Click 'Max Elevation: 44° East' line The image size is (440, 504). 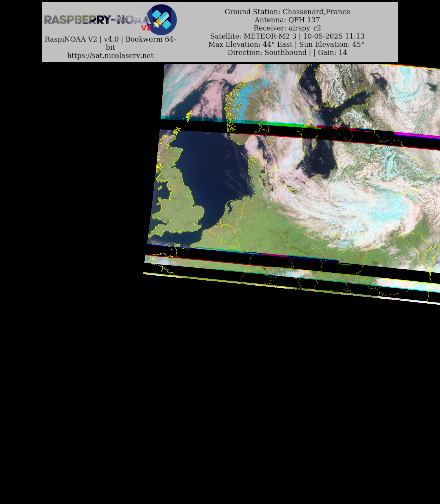tap(286, 44)
